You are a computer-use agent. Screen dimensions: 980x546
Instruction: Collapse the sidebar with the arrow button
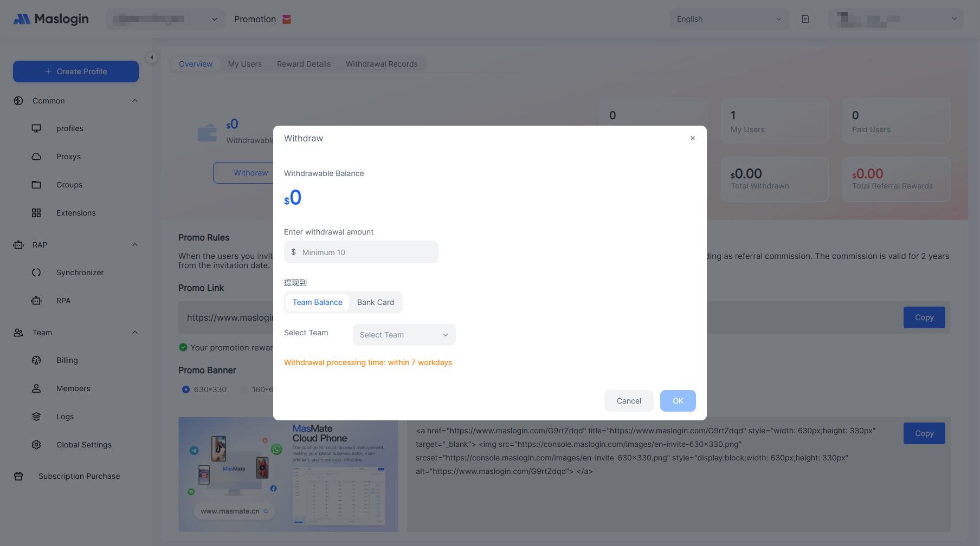click(152, 57)
